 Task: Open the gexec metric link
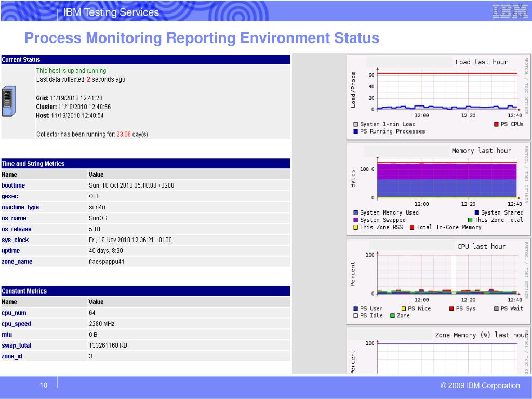pyautogui.click(x=10, y=196)
